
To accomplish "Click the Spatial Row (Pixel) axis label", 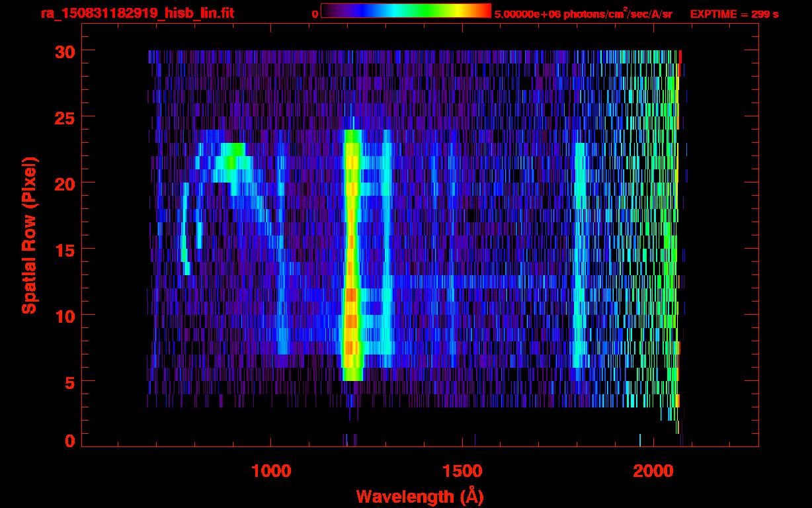I will coord(29,235).
